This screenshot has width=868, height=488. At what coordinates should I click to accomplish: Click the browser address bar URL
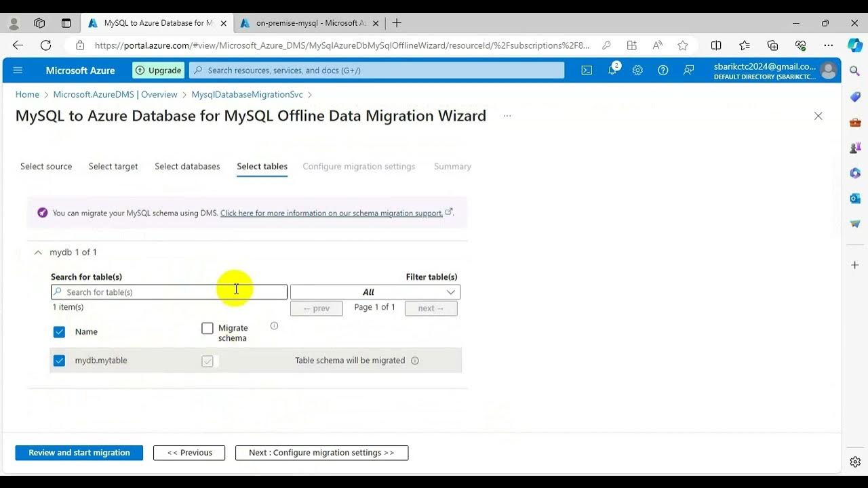pyautogui.click(x=342, y=45)
